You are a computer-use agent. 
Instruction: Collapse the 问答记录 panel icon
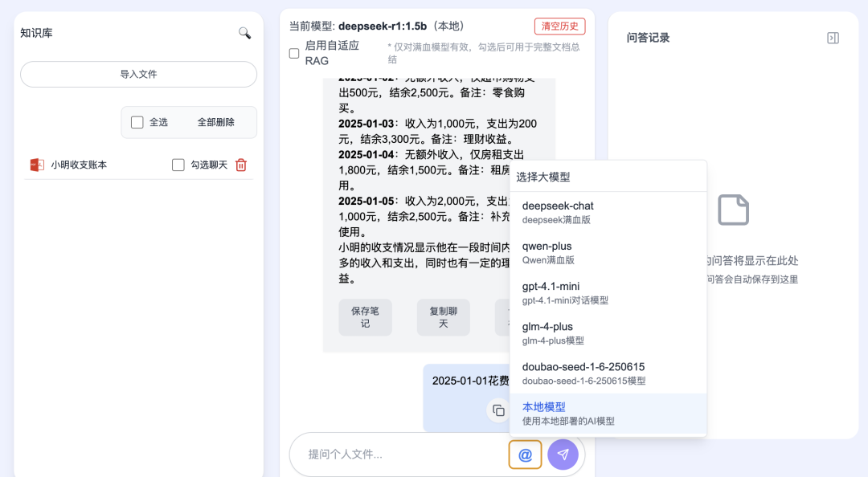tap(833, 38)
